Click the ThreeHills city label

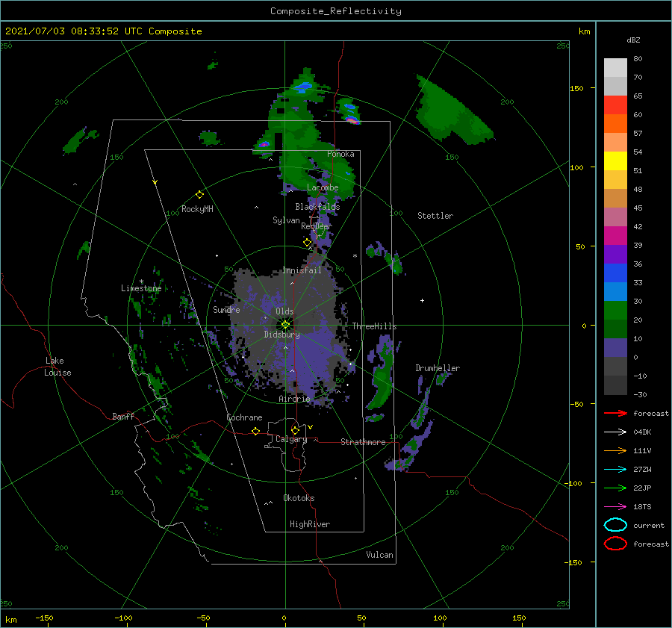pos(375,326)
